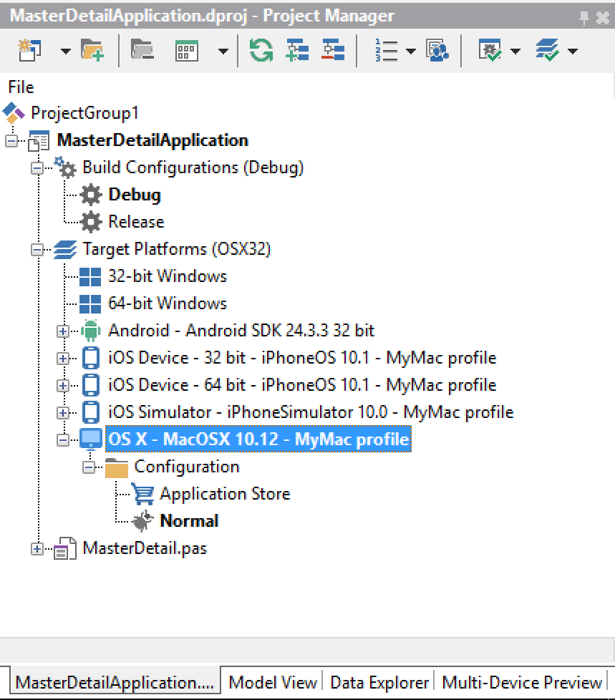
Task: Click the OS X monitor icon
Action: coord(91,439)
